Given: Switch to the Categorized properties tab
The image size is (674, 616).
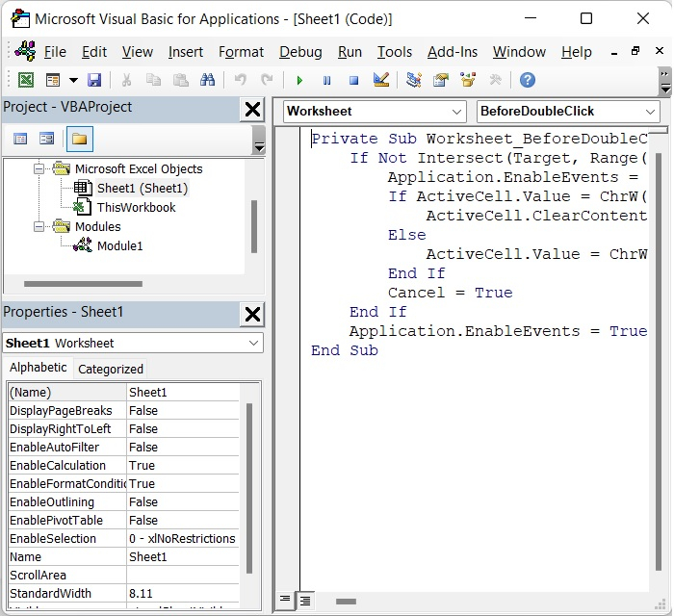Looking at the screenshot, I should tap(111, 369).
